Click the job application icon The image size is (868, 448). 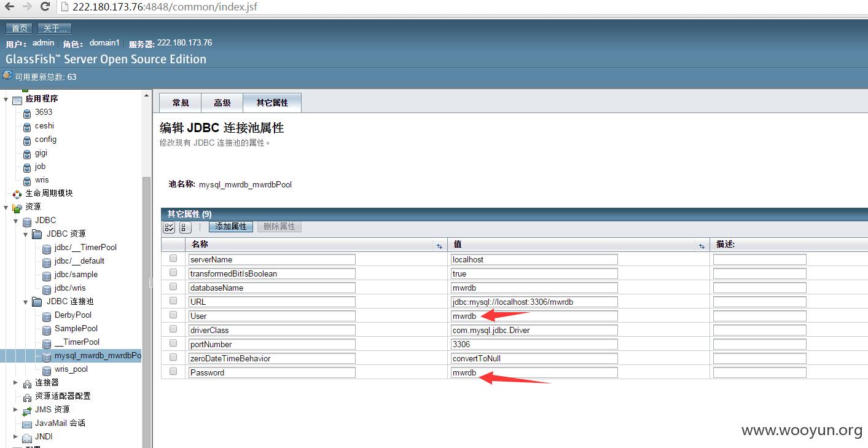click(27, 167)
